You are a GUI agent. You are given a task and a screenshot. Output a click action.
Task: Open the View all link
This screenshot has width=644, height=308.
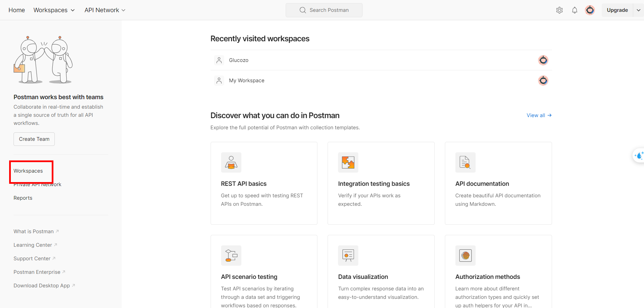tap(539, 115)
